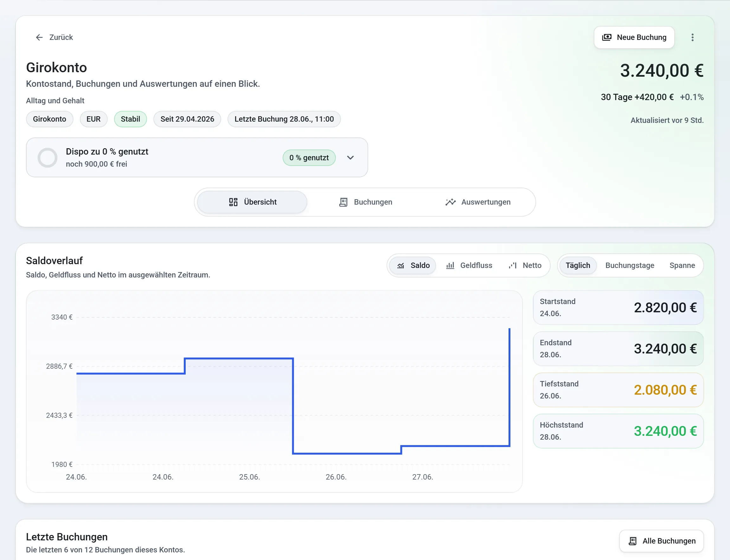Viewport: 730px width, 560px height.
Task: Click the Übersicht dashboard grid icon
Action: [233, 202]
